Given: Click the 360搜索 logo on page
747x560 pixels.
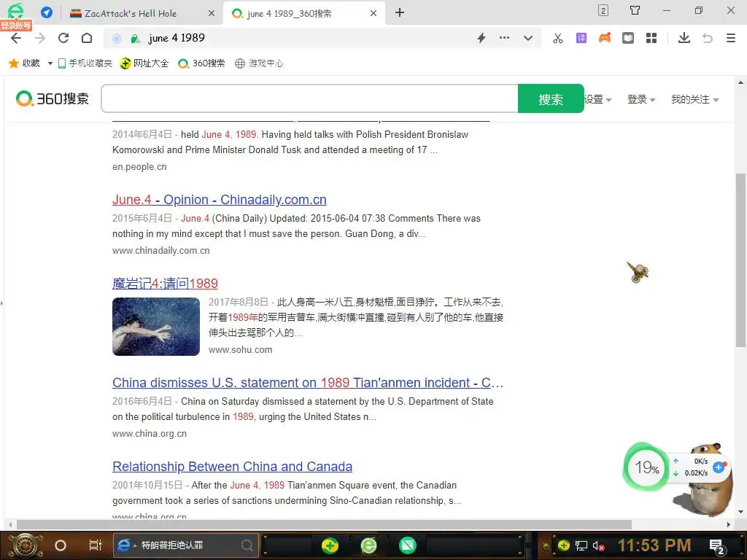Looking at the screenshot, I should 53,98.
